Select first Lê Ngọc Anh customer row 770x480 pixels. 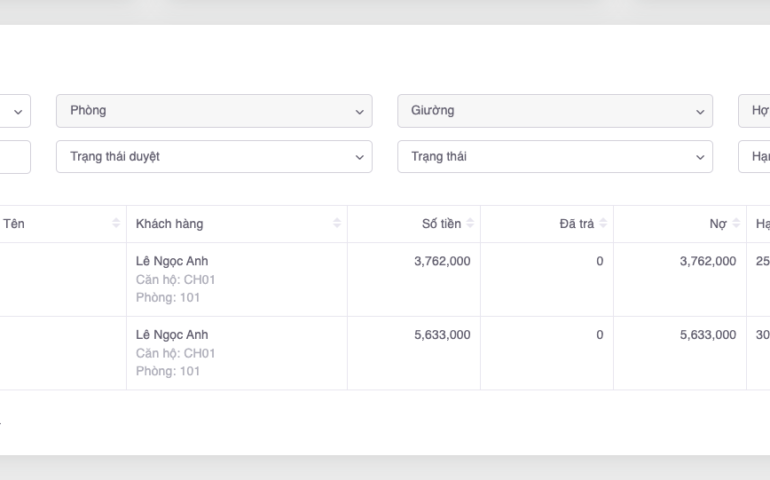tap(172, 262)
